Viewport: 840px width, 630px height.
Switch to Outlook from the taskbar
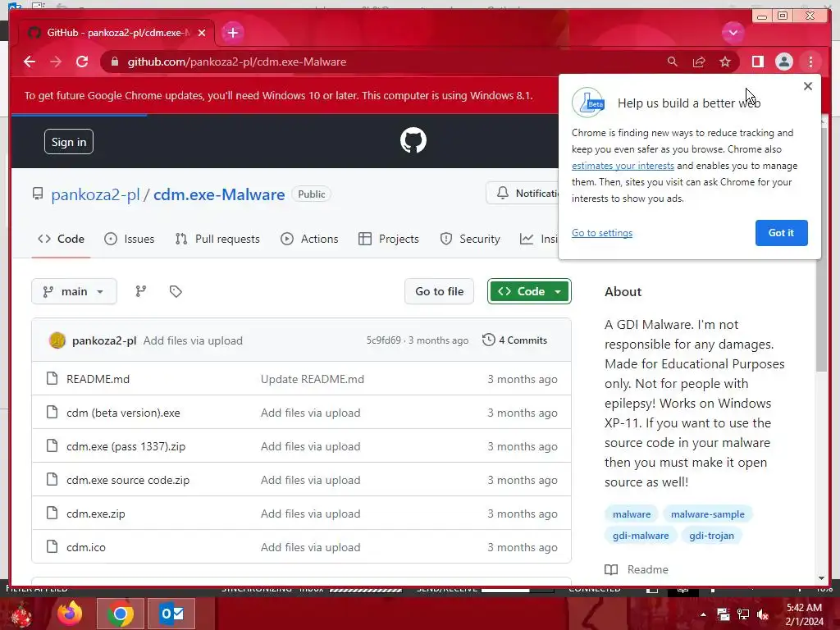(171, 614)
